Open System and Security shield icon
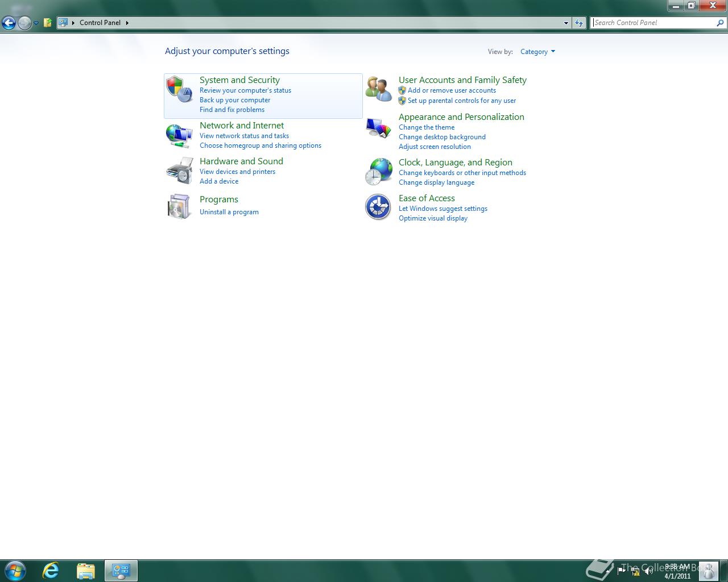The width and height of the screenshot is (728, 582). coord(179,89)
